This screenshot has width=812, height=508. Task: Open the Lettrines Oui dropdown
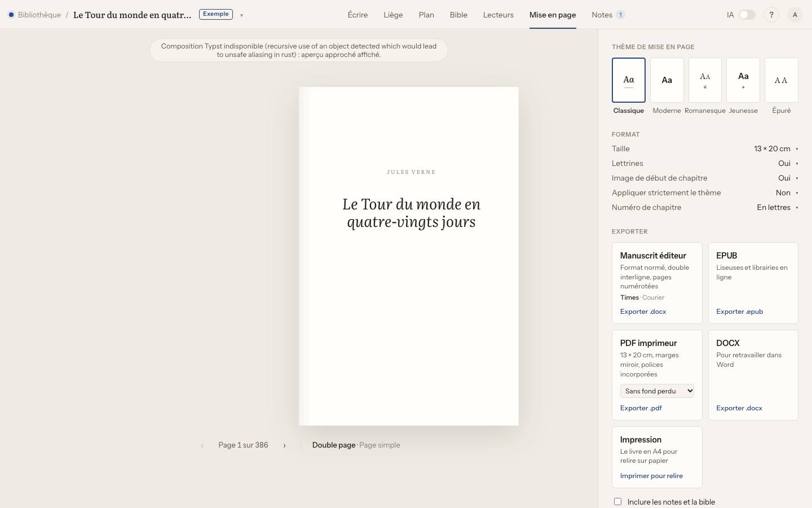click(788, 163)
